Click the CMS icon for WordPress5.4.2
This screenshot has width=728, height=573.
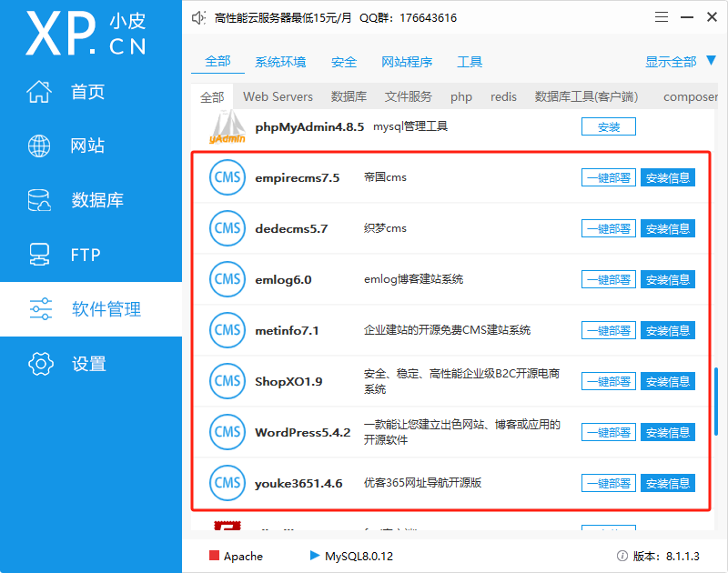pyautogui.click(x=227, y=432)
